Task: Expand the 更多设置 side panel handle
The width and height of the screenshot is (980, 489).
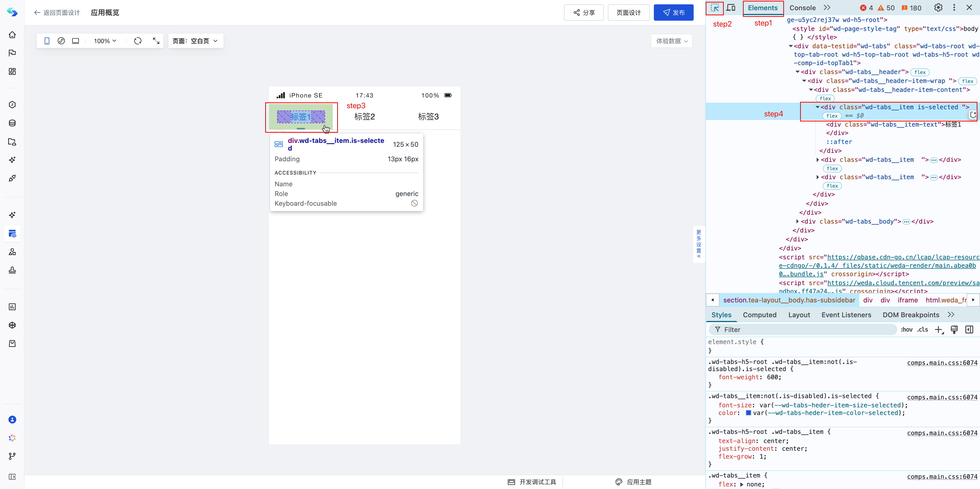Action: 699,244
